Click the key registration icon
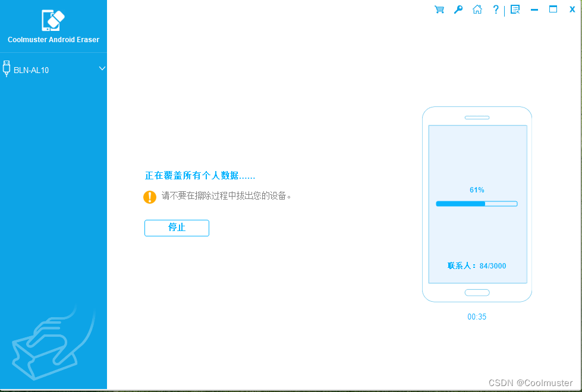This screenshot has height=392, width=582. (x=458, y=10)
